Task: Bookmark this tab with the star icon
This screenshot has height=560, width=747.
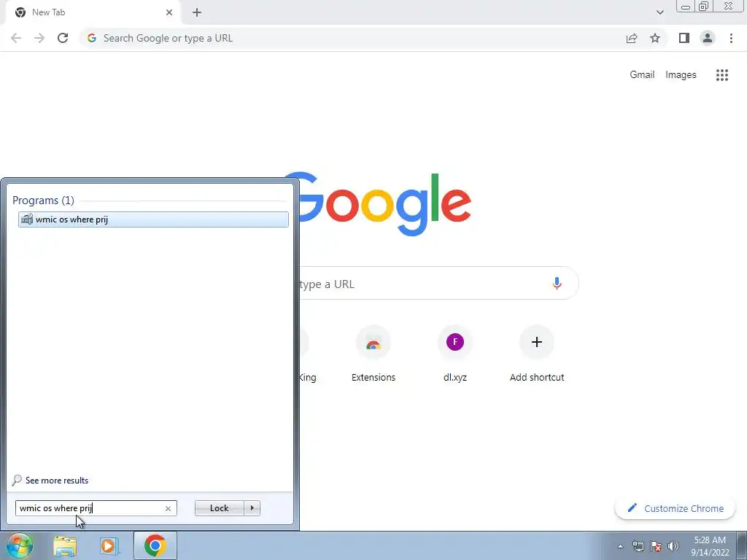Action: (655, 38)
